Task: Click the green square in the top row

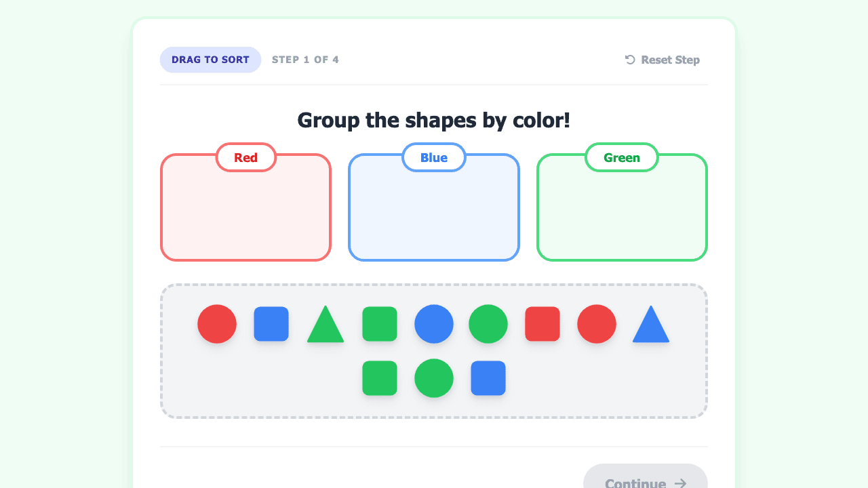Action: tap(380, 324)
